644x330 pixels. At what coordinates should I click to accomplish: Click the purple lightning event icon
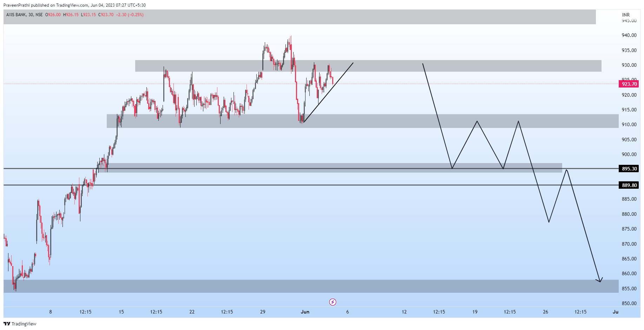(x=333, y=302)
